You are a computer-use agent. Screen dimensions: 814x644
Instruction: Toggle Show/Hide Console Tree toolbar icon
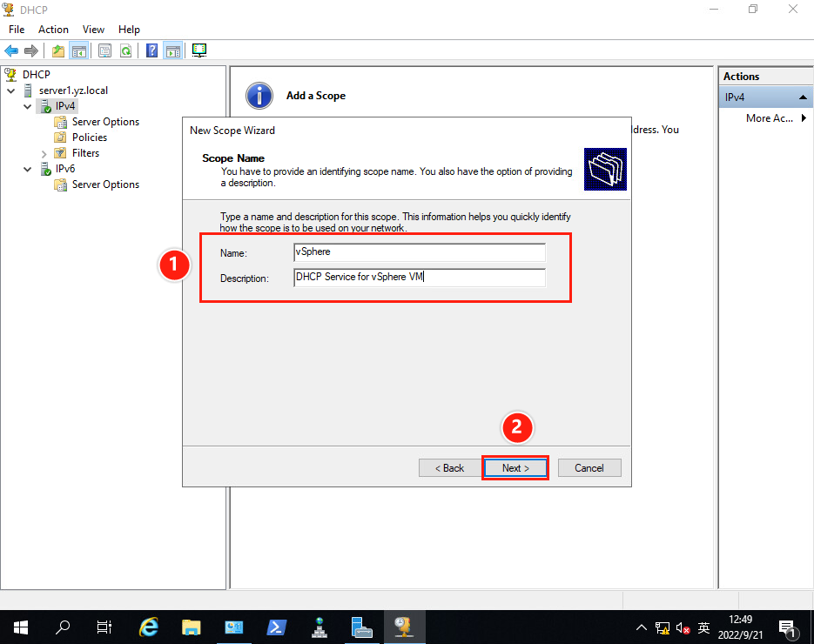click(x=78, y=50)
